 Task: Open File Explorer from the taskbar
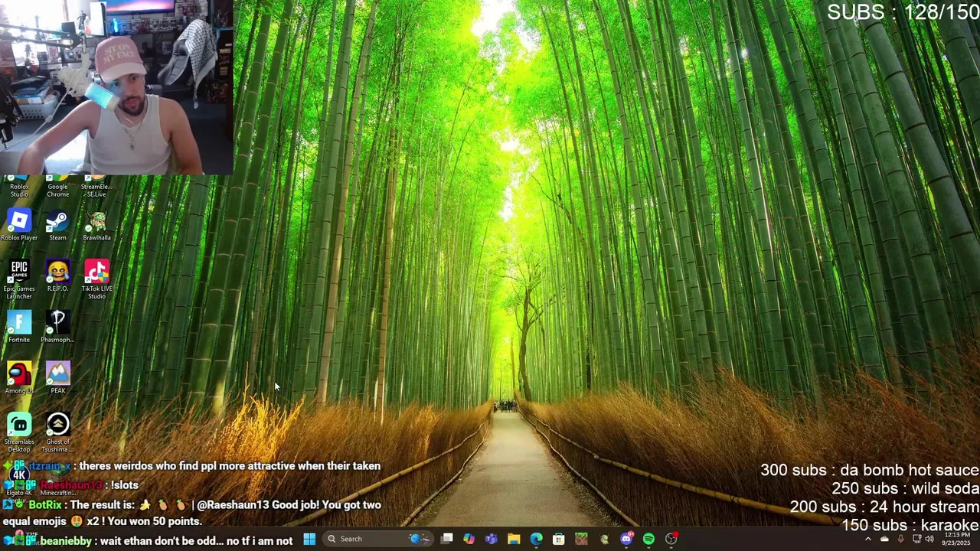coord(514,539)
